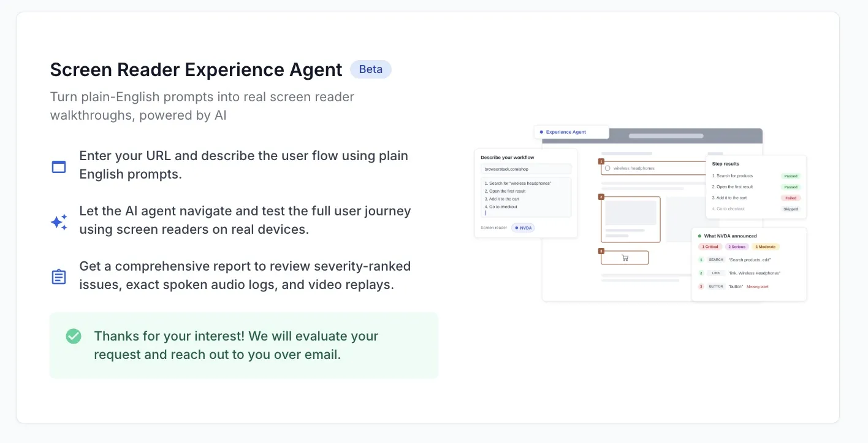
Task: Select the Experience Agent tab in the illustration
Action: (x=571, y=132)
